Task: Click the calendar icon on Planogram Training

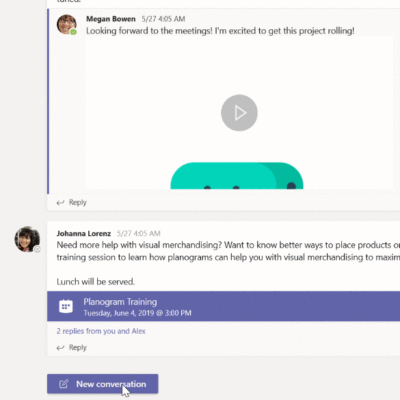Action: [66, 306]
